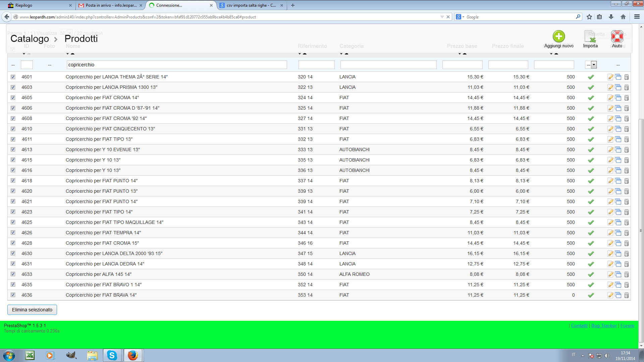
Task: Click duplicate icon for product 4605
Action: click(x=618, y=98)
